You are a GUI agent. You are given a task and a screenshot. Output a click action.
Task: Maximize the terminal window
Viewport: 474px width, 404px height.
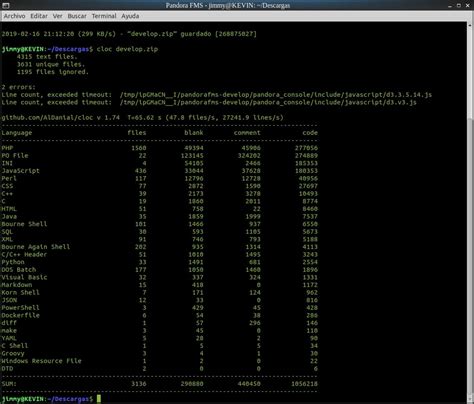click(459, 5)
